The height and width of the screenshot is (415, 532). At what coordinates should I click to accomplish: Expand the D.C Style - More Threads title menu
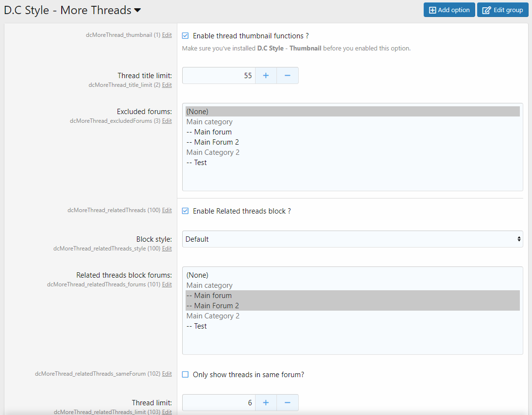137,10
